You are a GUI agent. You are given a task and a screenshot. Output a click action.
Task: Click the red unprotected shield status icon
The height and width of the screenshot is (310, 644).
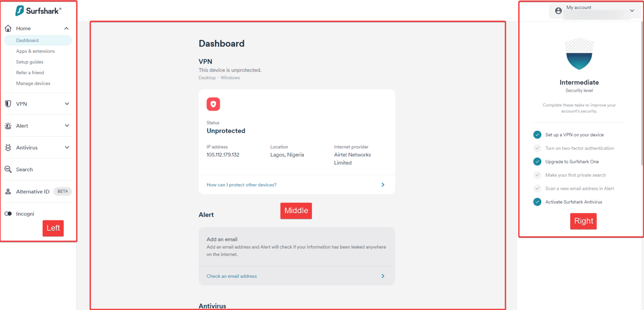[x=213, y=104]
